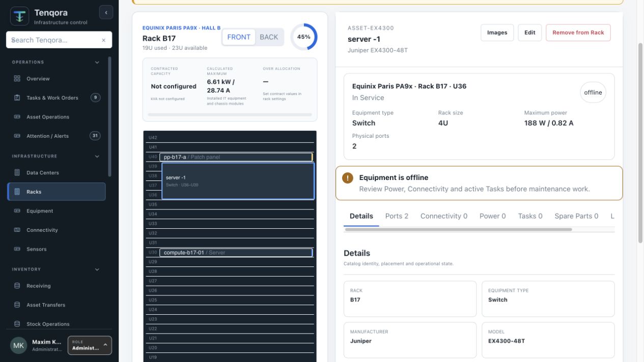The image size is (644, 362).
Task: Click the Tenqora logo icon
Action: pos(20,16)
